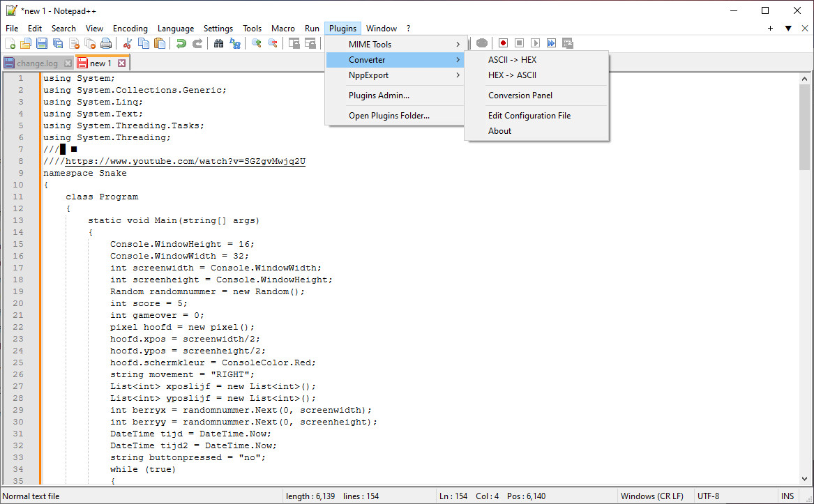Run the macro multiple times
Viewport: 814px width, 504px height.
551,43
